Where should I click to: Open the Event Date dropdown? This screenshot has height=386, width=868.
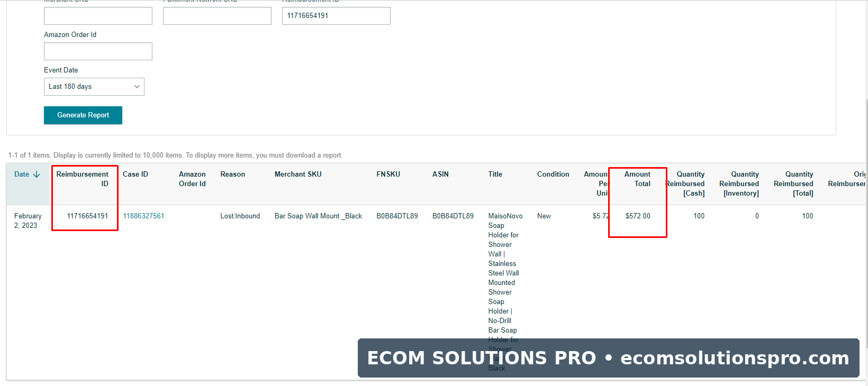click(94, 87)
